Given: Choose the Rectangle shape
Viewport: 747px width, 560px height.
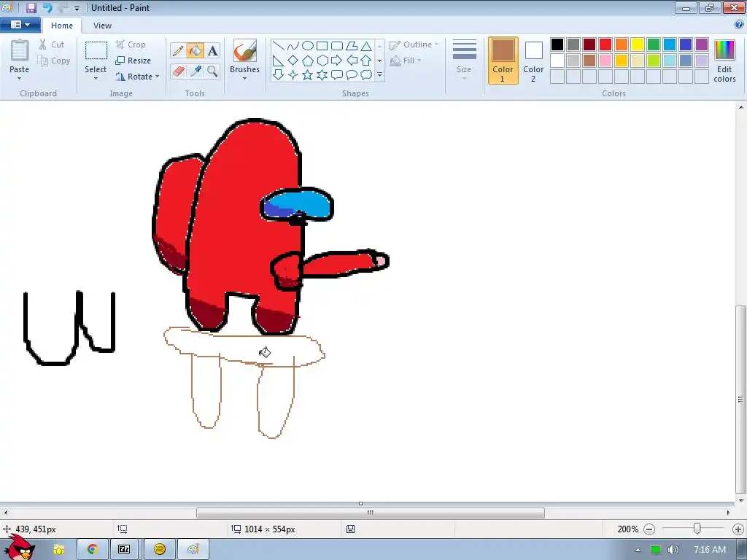Looking at the screenshot, I should point(322,46).
